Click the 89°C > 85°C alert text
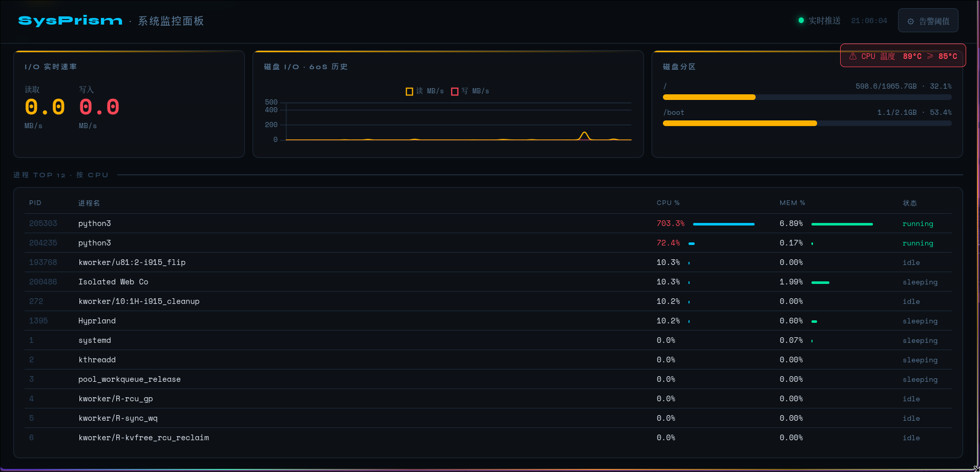980x472 pixels. point(929,56)
